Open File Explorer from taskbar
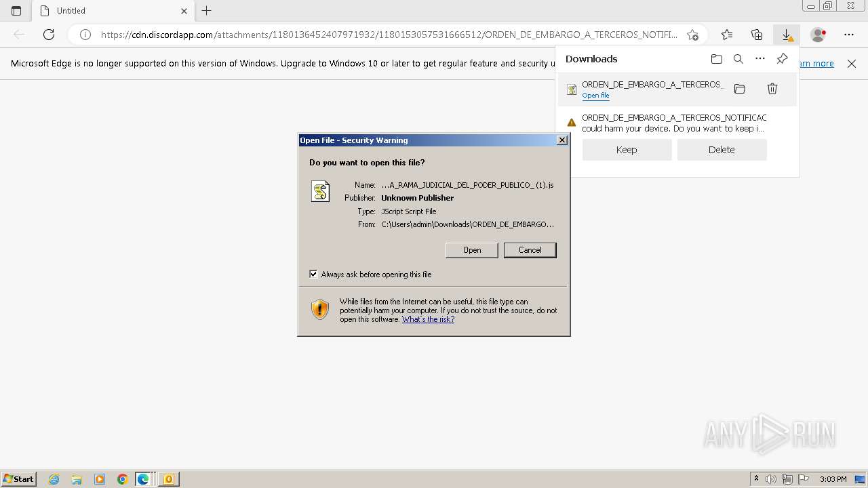Image resolution: width=868 pixels, height=488 pixels. click(x=77, y=479)
